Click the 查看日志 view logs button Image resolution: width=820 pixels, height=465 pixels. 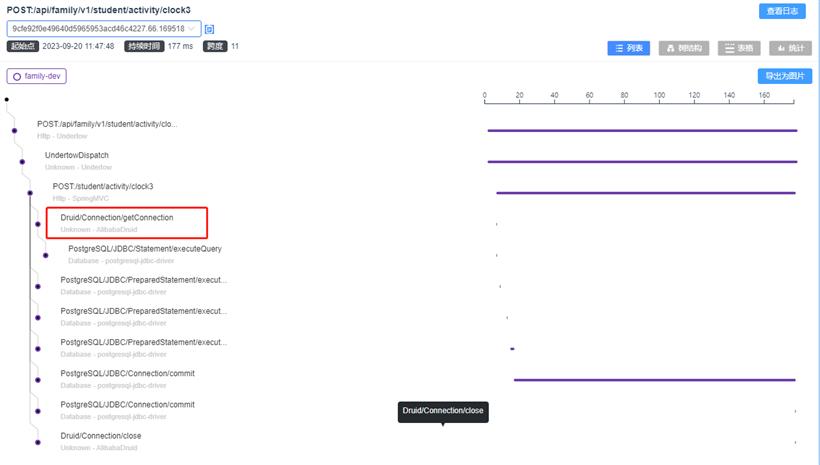tap(782, 11)
